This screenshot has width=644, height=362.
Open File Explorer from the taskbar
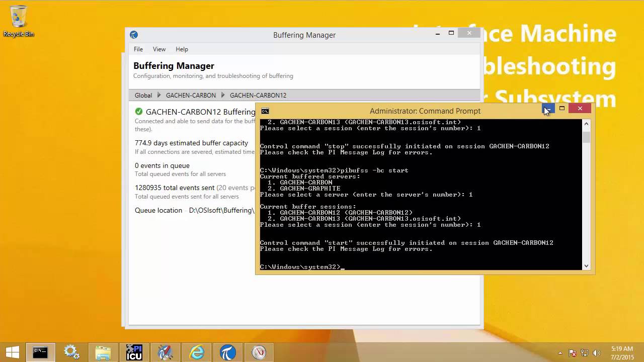tap(103, 352)
